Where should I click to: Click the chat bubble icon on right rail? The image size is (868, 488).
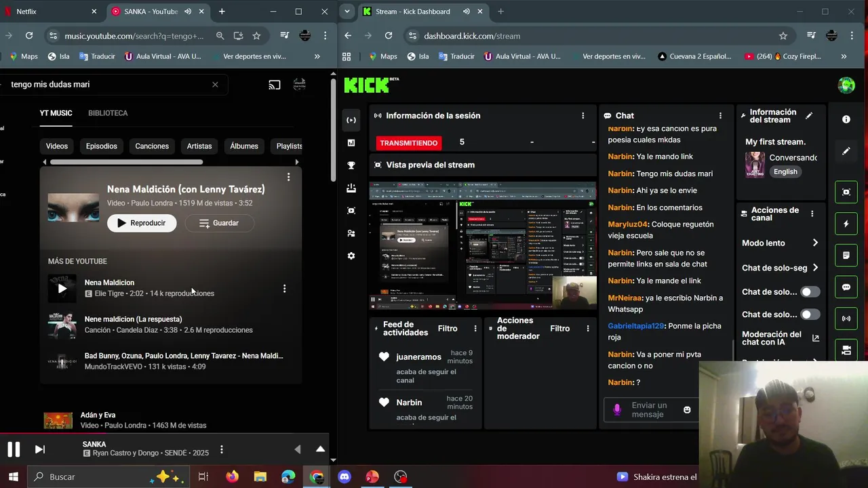[x=846, y=287]
